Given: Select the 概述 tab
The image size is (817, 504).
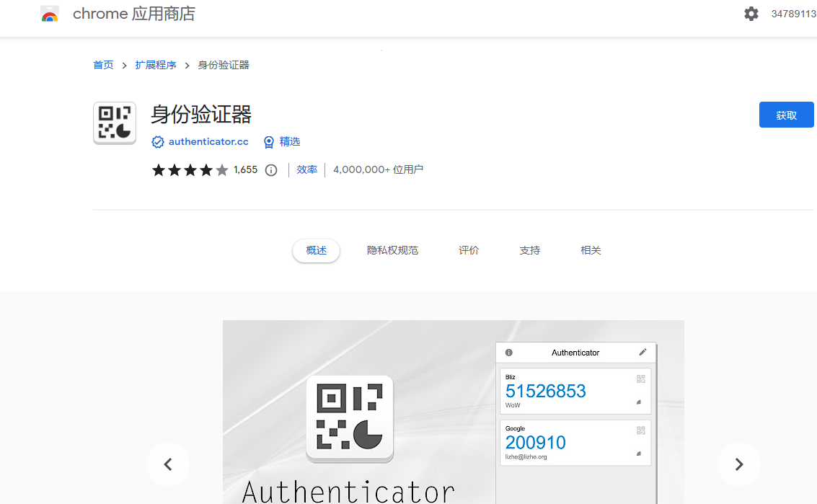Looking at the screenshot, I should (x=317, y=251).
